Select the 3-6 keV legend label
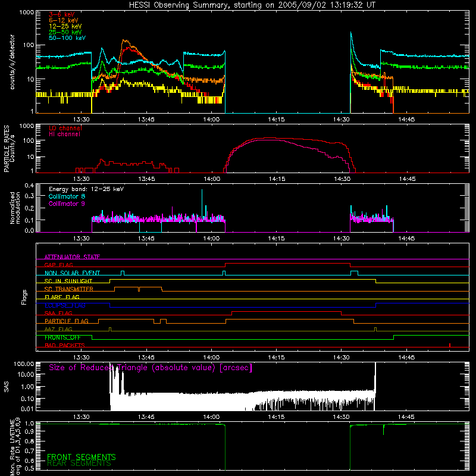This screenshot has width=476, height=476. pos(62,14)
